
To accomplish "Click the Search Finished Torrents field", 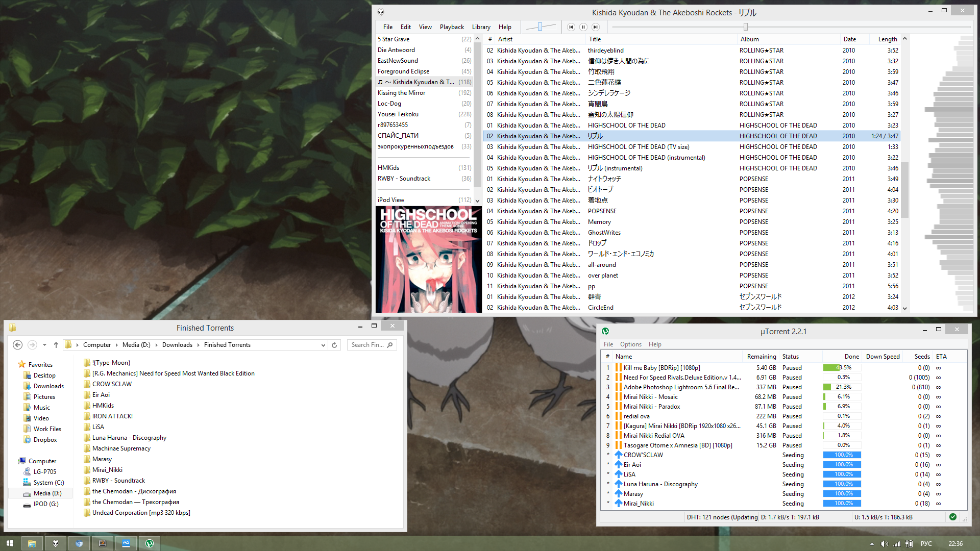I will click(367, 345).
